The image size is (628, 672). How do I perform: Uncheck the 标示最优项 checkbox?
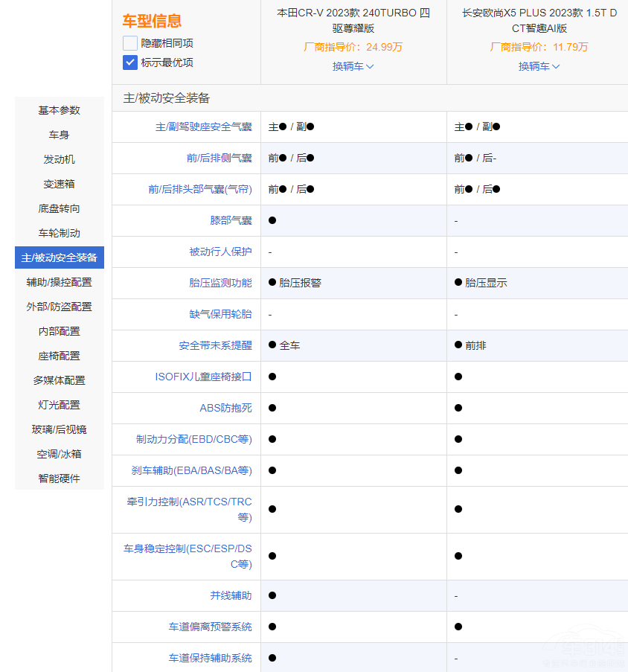130,63
